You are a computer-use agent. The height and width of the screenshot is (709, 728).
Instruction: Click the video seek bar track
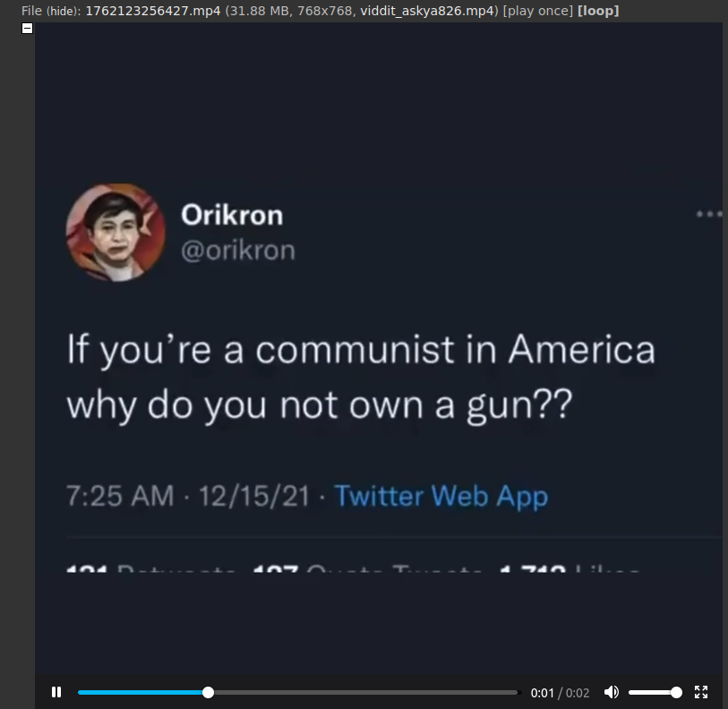297,692
